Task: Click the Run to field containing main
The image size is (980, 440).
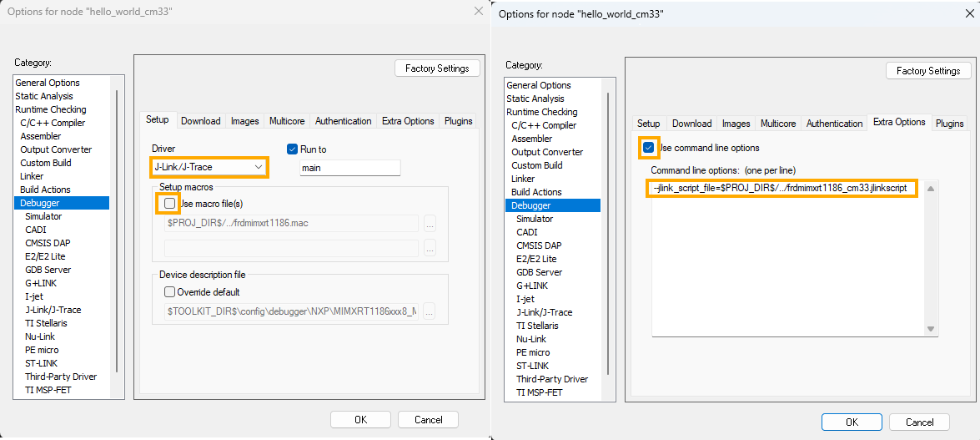Action: pyautogui.click(x=349, y=168)
